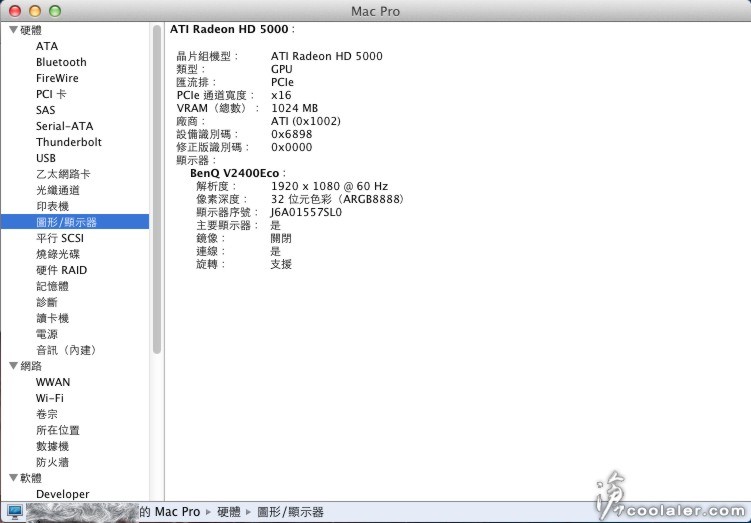Image resolution: width=751 pixels, height=523 pixels.
Task: Select ATA in the sidebar
Action: (47, 46)
